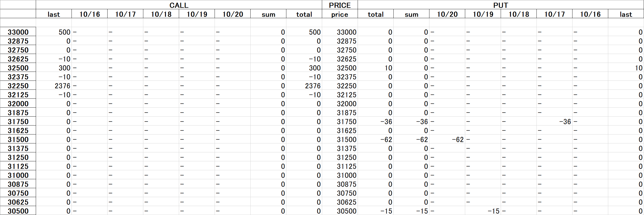Select bold row label 32375 in leftmost column
This screenshot has width=644, height=215.
(x=18, y=77)
